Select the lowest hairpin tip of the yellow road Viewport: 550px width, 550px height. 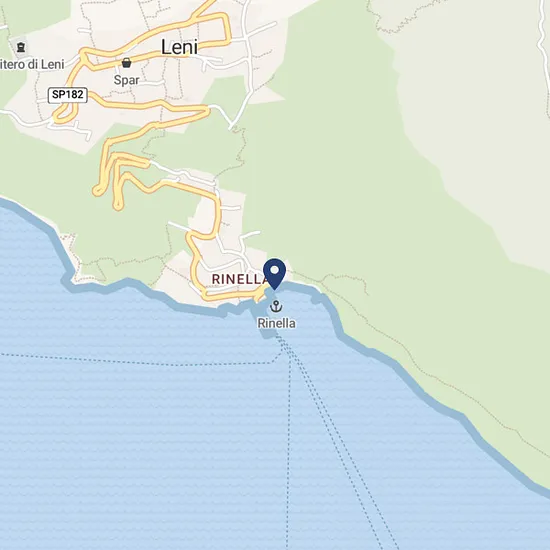(118, 205)
